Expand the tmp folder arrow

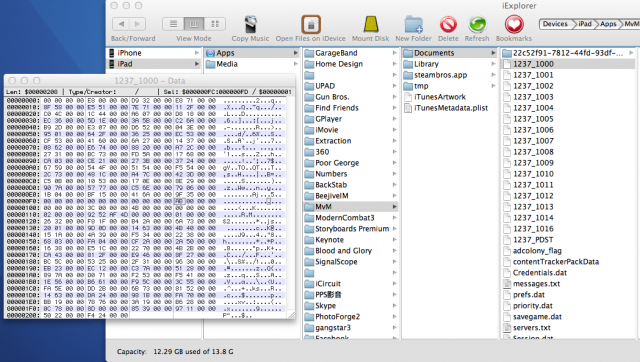point(493,86)
